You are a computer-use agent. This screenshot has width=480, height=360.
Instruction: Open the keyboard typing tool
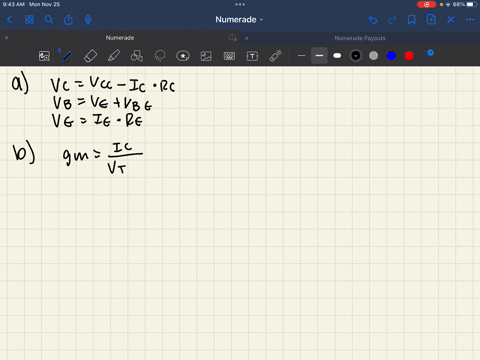229,56
